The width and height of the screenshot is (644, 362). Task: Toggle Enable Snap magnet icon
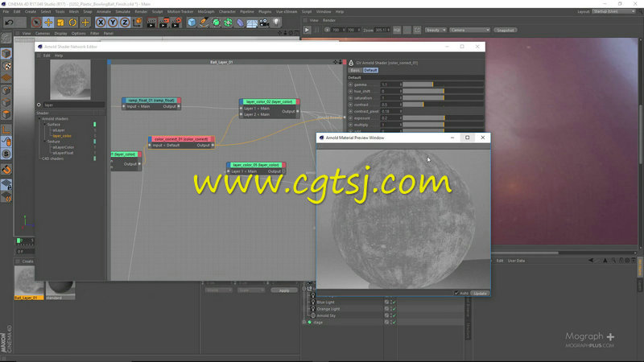[x=6, y=169]
